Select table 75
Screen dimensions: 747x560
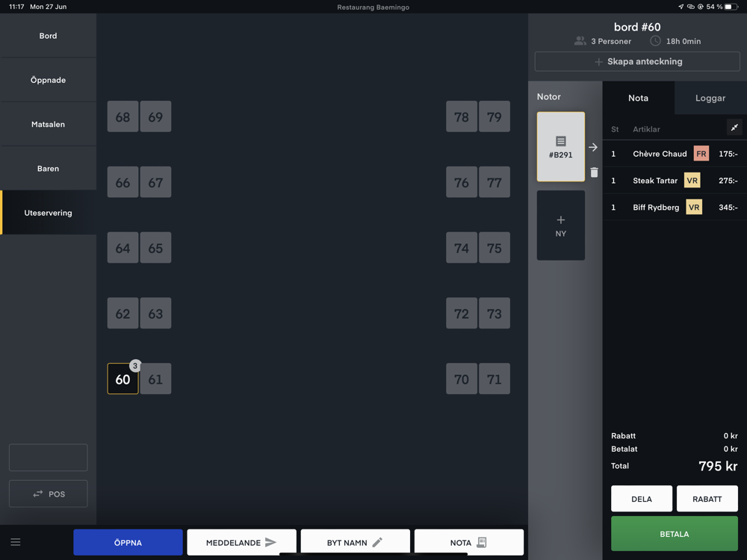(494, 248)
